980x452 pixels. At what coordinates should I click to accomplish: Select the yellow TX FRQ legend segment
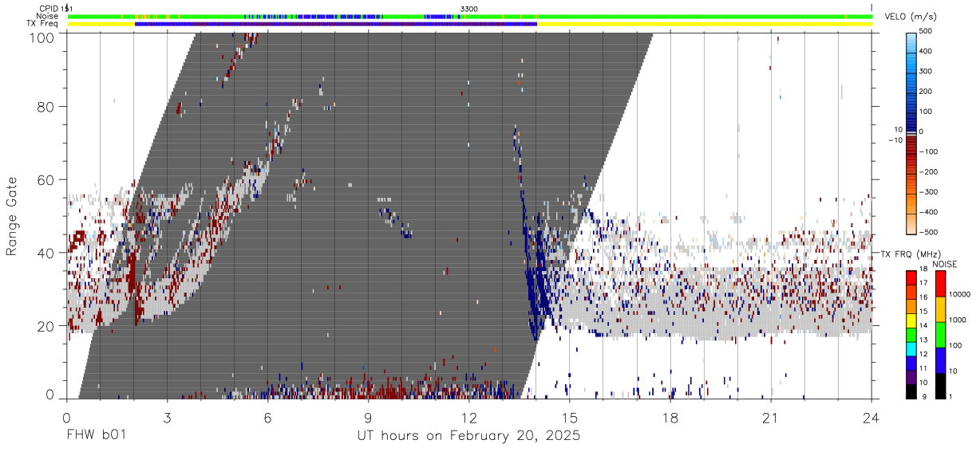[911, 321]
